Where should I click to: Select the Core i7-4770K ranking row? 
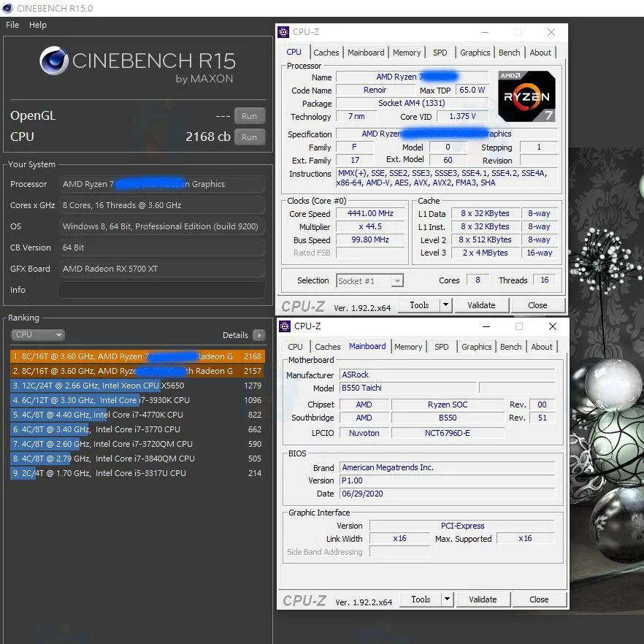pyautogui.click(x=137, y=415)
